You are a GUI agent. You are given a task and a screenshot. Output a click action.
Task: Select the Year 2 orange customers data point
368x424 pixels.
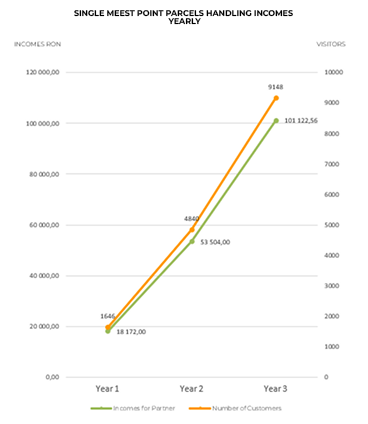tap(192, 230)
